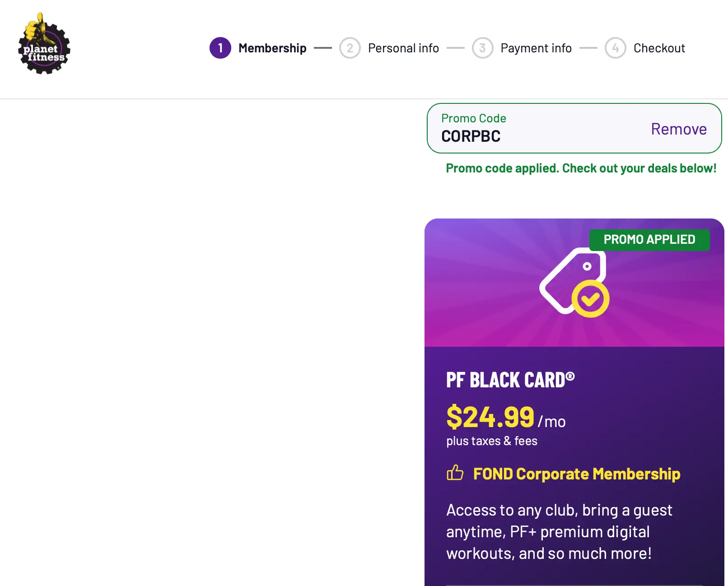Click the numbered circle for step 2

(x=350, y=48)
